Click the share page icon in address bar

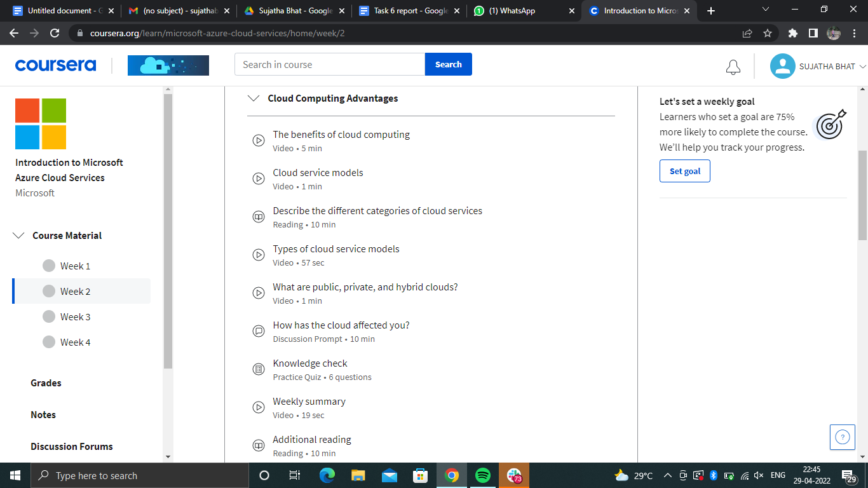pos(747,33)
